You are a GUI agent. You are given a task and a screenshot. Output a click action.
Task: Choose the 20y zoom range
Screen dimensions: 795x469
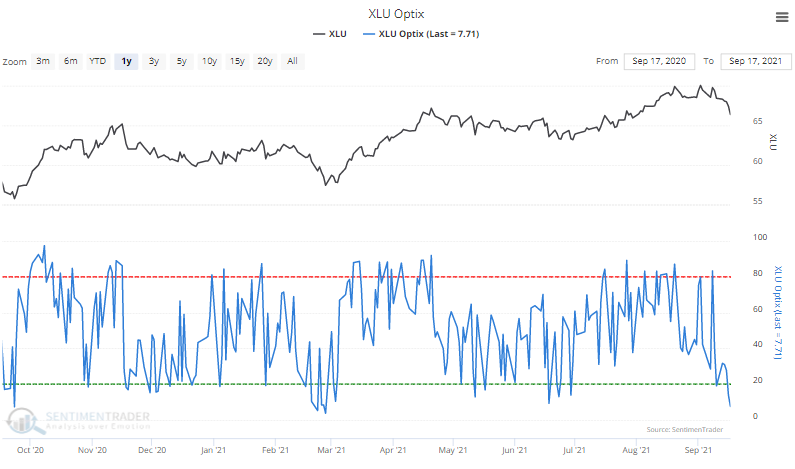click(x=265, y=61)
